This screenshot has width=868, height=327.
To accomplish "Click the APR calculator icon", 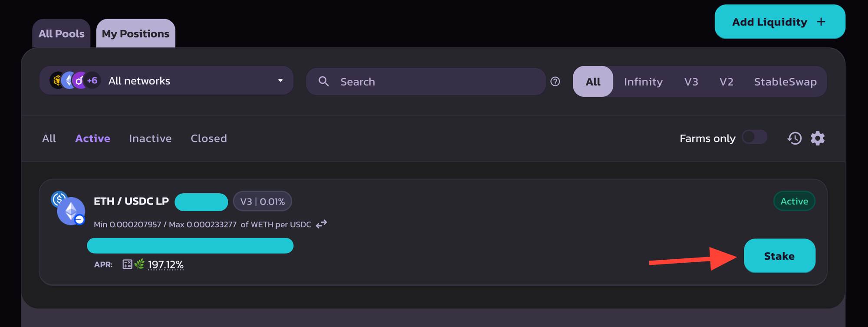I will pyautogui.click(x=127, y=264).
